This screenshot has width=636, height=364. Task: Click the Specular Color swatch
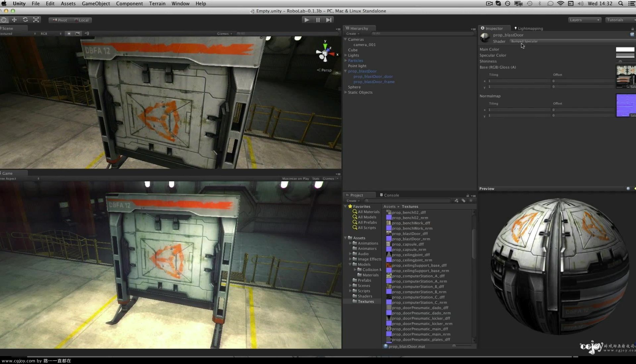[x=625, y=55]
